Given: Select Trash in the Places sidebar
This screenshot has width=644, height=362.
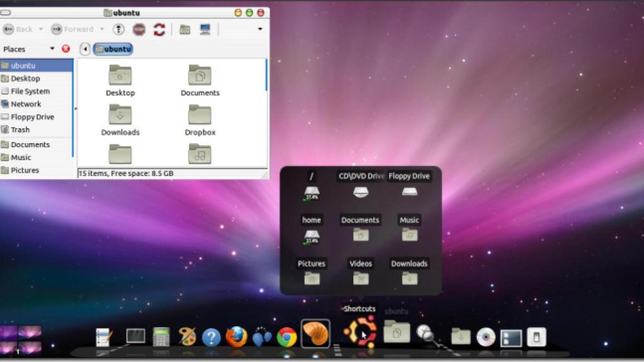Looking at the screenshot, I should pos(20,129).
